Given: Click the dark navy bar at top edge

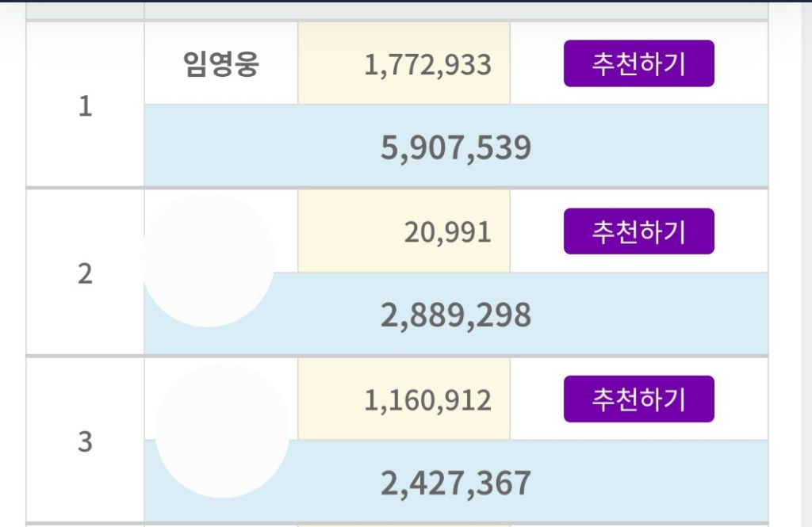Looking at the screenshot, I should coord(406,1).
